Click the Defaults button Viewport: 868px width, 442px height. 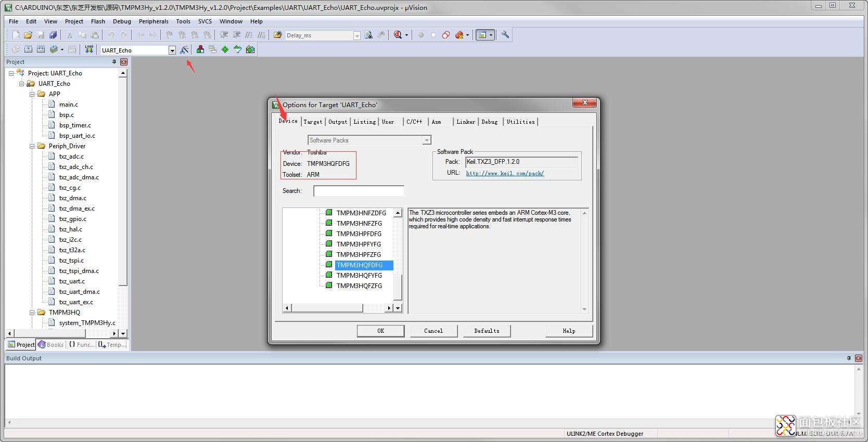[487, 331]
